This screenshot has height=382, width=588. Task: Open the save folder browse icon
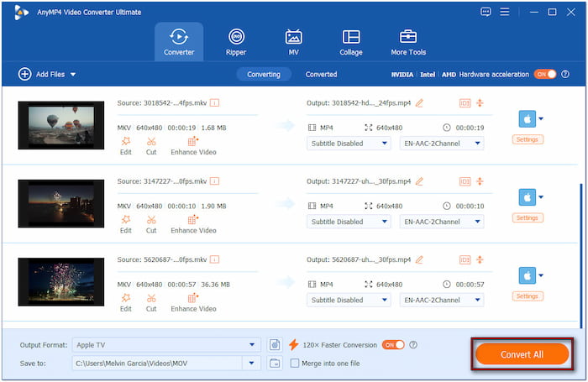[x=276, y=363]
